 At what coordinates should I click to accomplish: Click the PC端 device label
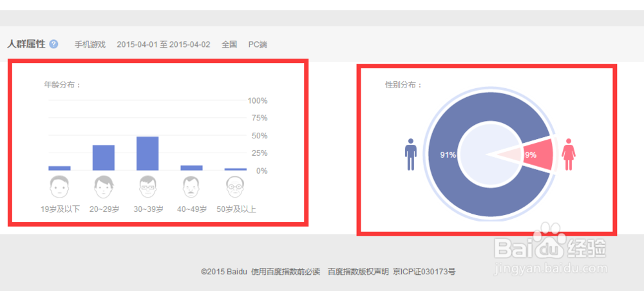tap(258, 44)
